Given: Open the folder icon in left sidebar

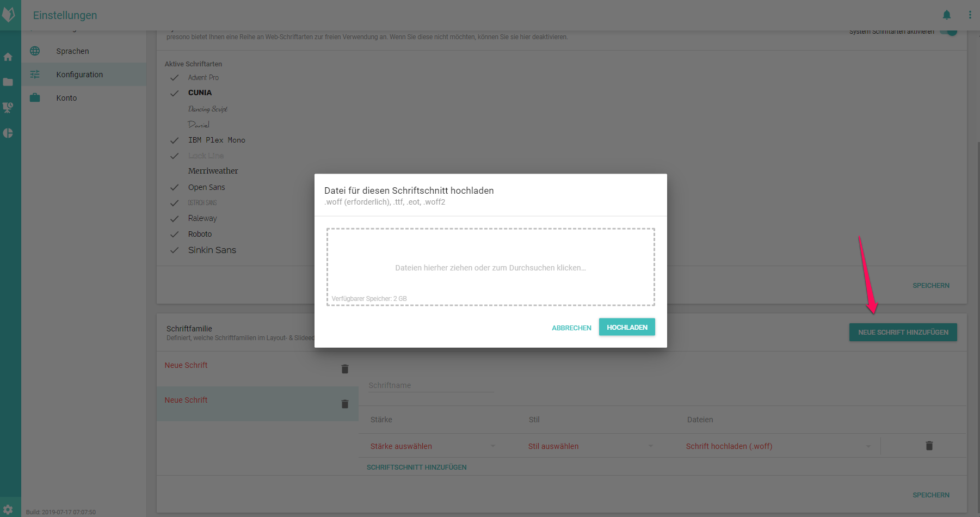Looking at the screenshot, I should 8,82.
